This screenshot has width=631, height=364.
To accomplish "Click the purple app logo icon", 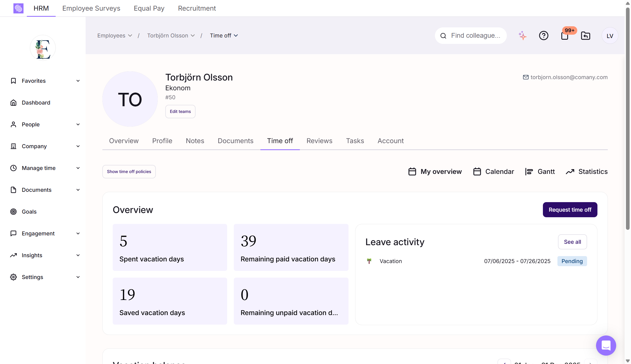I will (18, 8).
